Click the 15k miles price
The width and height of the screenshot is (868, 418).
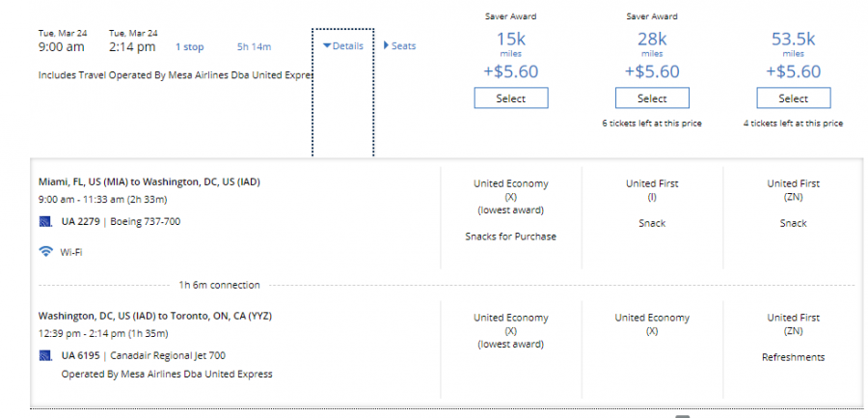tap(511, 40)
